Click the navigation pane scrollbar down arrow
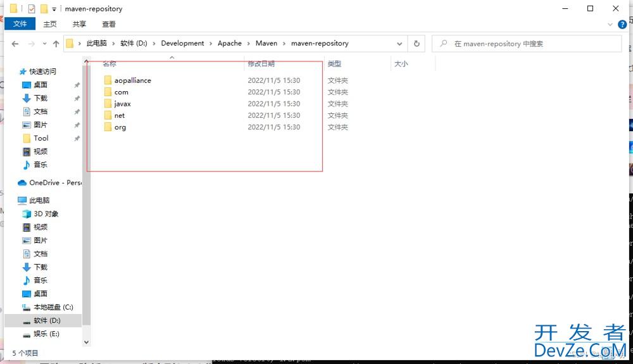Screen dimensions: 633x364 [86, 342]
